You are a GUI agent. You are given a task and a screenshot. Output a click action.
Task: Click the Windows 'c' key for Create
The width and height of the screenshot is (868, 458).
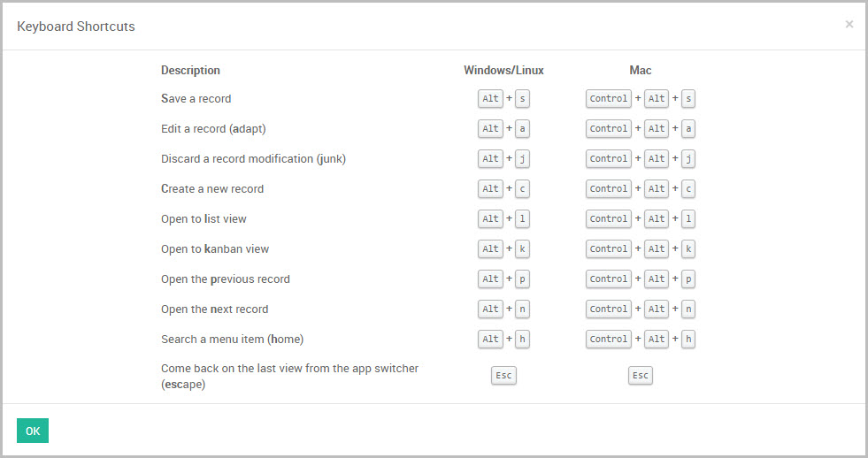click(x=522, y=188)
